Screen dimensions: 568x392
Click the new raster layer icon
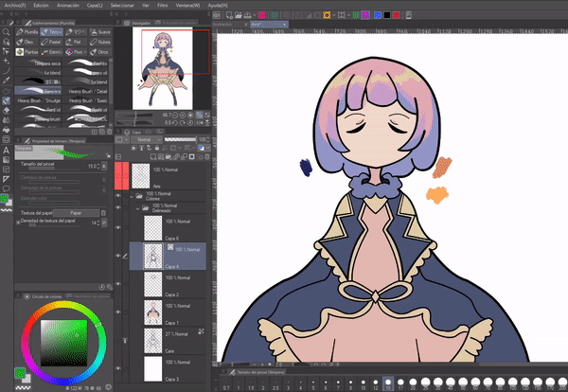click(153, 157)
